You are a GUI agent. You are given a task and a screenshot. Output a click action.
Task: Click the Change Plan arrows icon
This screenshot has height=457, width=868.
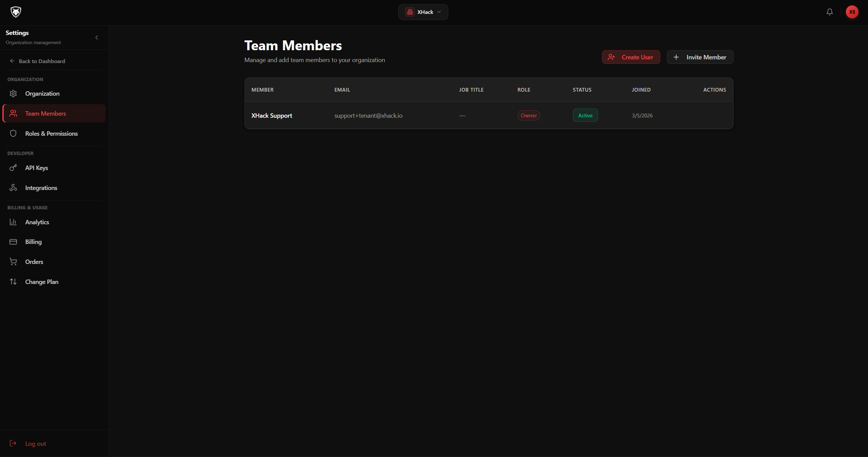coord(13,282)
